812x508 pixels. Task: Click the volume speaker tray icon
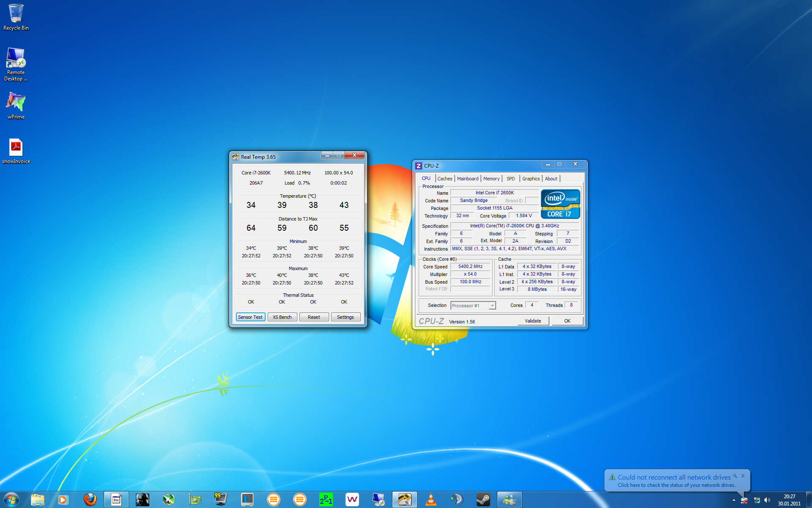tap(768, 500)
